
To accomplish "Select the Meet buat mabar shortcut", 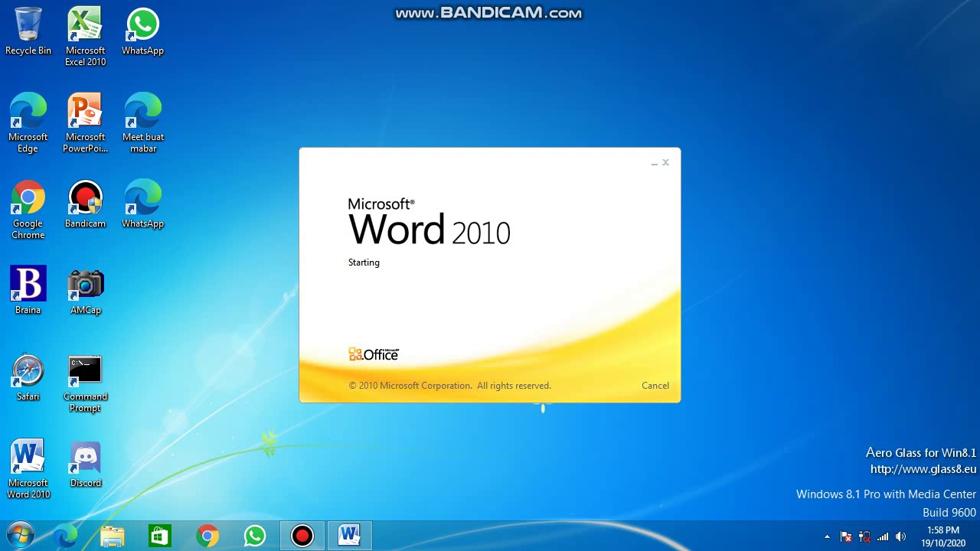I will (142, 123).
